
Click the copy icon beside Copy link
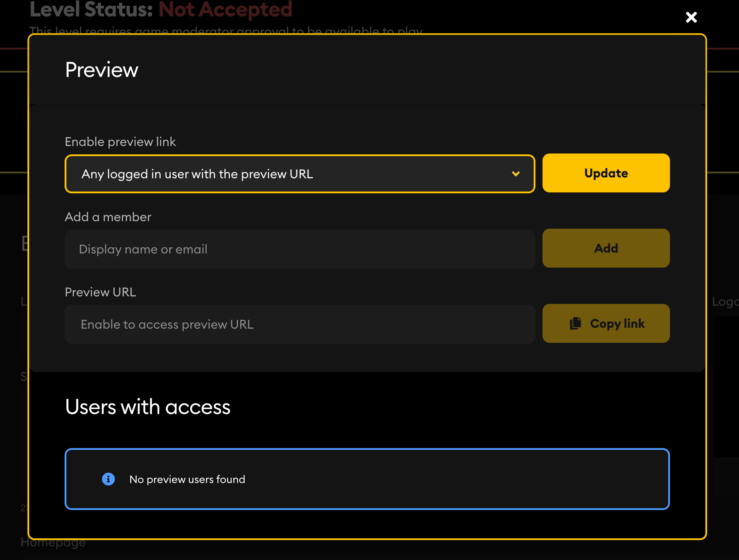(x=575, y=323)
